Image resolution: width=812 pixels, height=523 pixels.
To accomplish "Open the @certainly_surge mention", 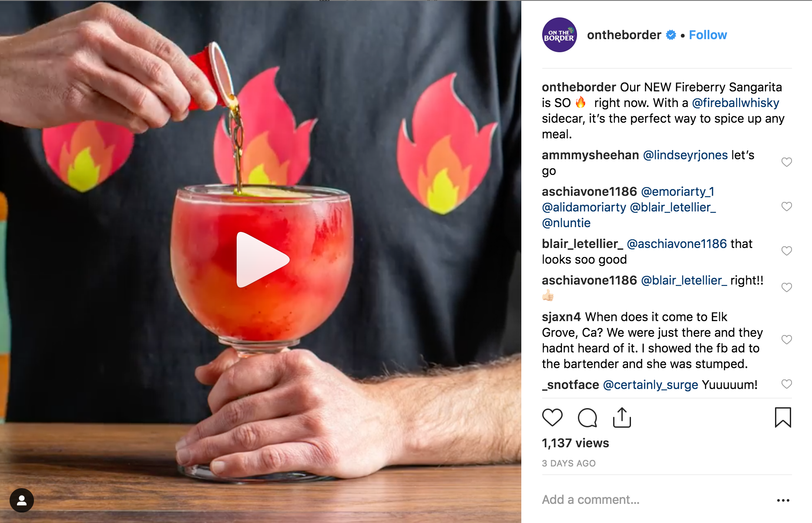I will click(651, 385).
